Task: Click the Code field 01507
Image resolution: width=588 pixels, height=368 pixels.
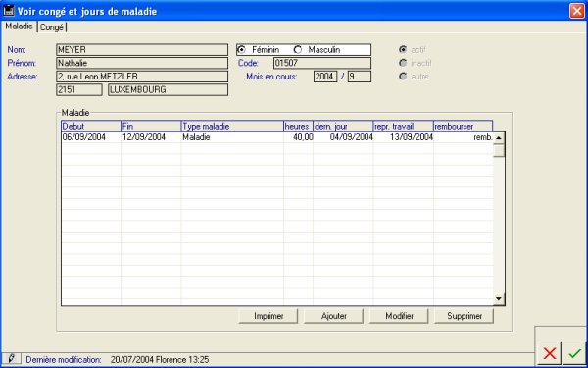Action: point(322,63)
